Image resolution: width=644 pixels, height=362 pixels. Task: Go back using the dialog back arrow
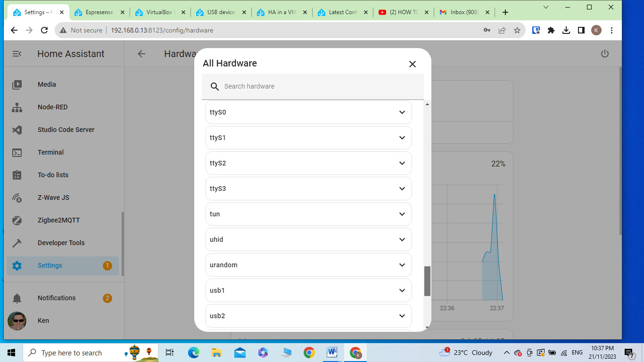(x=141, y=54)
